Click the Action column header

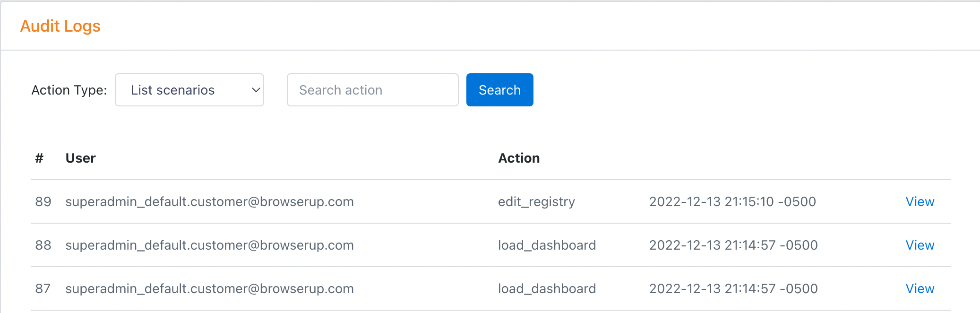tap(519, 158)
